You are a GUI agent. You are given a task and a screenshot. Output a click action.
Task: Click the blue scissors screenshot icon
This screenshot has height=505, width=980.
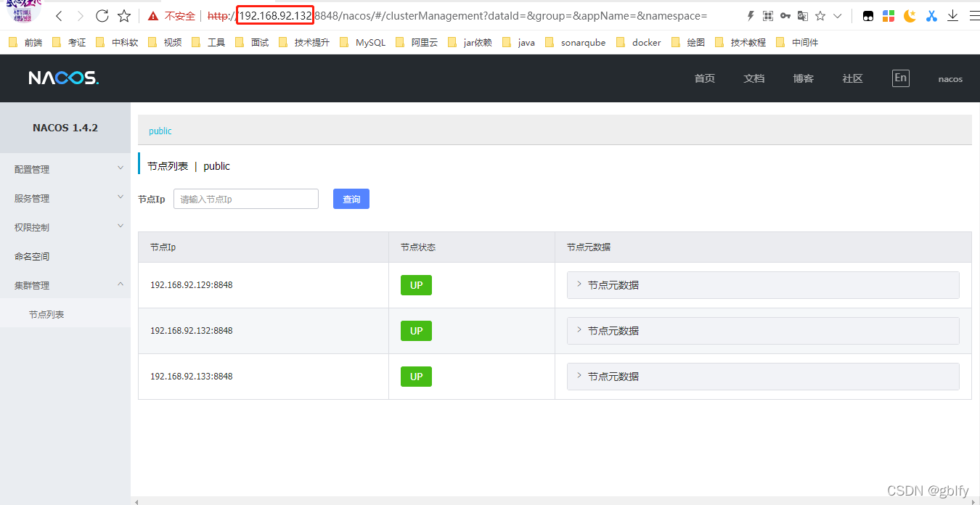[931, 15]
